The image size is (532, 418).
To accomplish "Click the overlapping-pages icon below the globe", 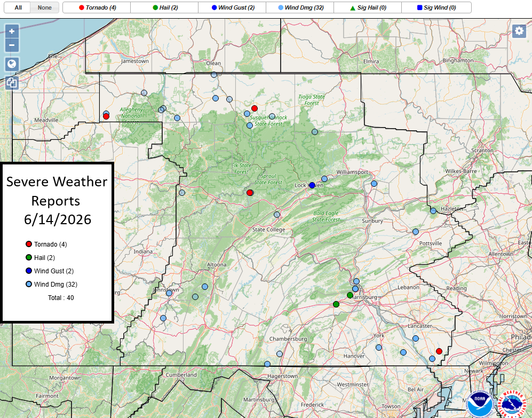I will (12, 83).
